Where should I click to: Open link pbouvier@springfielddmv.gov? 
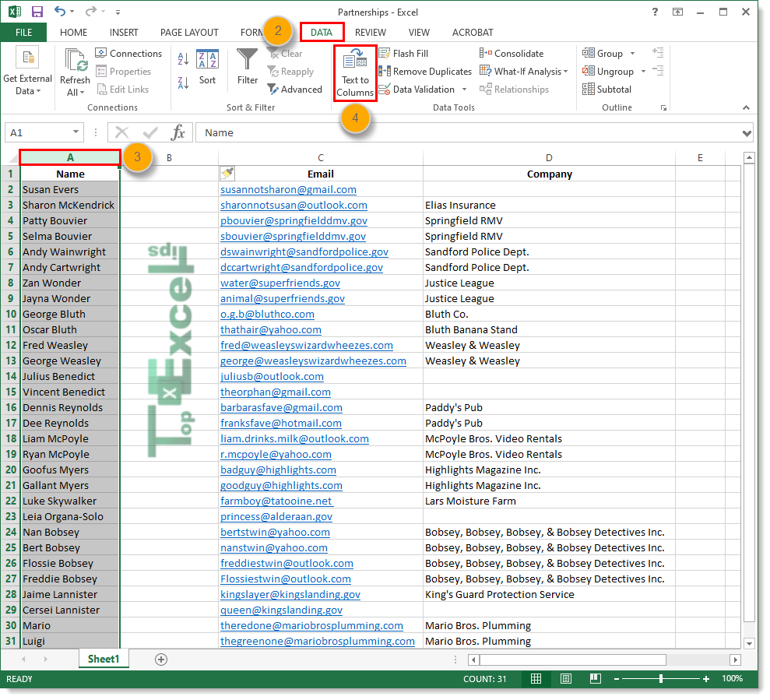click(294, 220)
